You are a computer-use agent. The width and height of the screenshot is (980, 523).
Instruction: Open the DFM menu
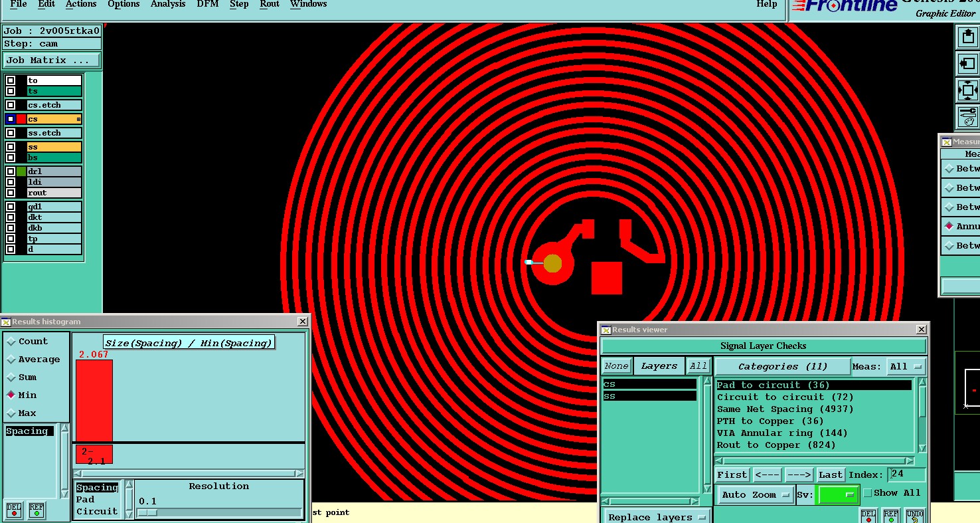pyautogui.click(x=208, y=5)
